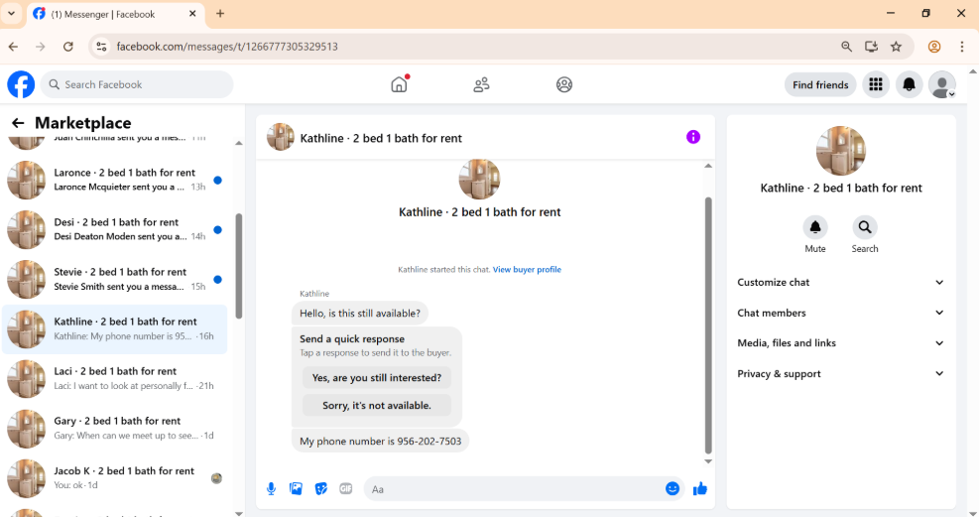Click listing thumbnail in chat header
Screen dimensions: 980x517
[x=280, y=137]
